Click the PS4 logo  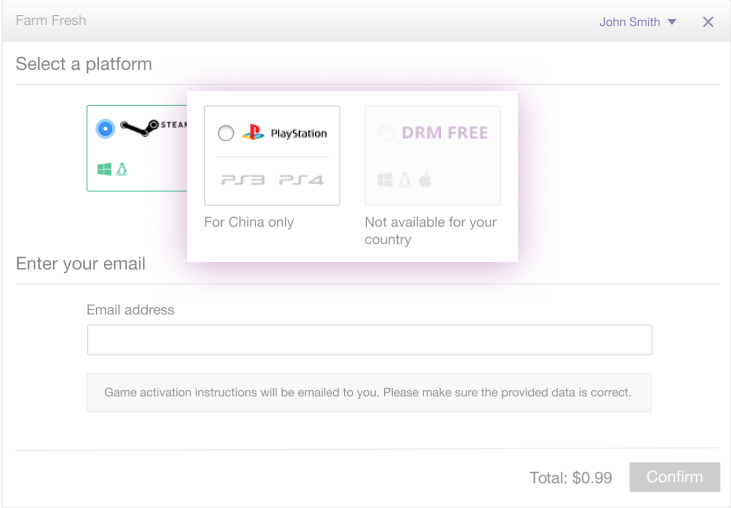coord(301,180)
